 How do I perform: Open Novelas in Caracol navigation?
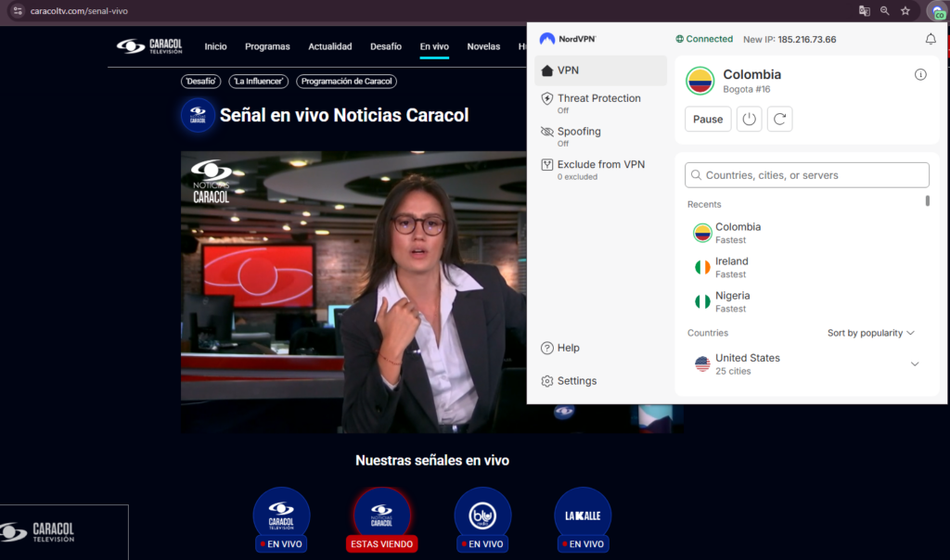483,46
